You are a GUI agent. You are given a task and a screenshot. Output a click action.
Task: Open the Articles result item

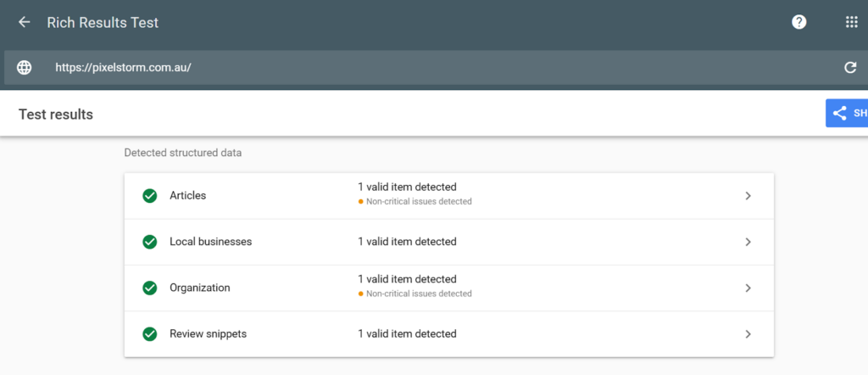188,195
